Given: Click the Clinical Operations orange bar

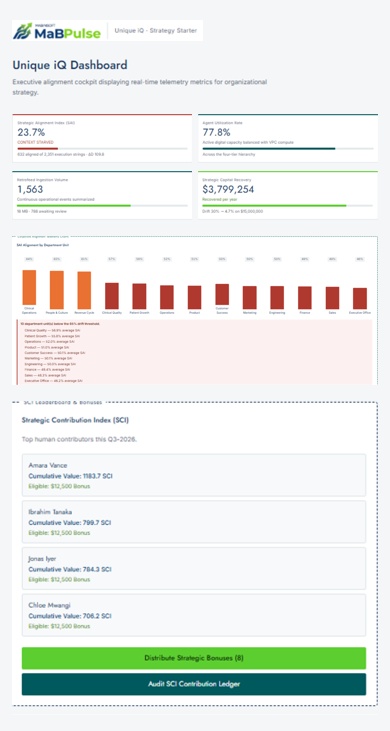Looking at the screenshot, I should click(x=29, y=287).
